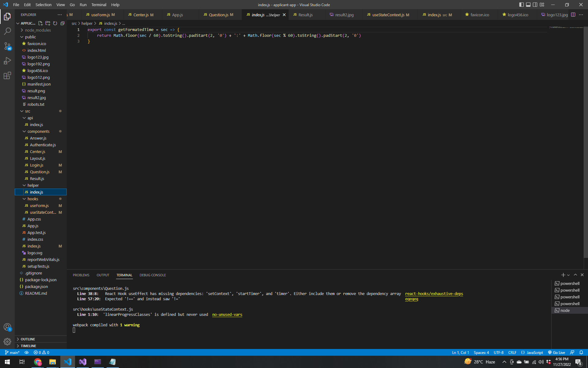588x368 pixels.
Task: Open the react-hooks/exhaustive-deps link
Action: [434, 293]
